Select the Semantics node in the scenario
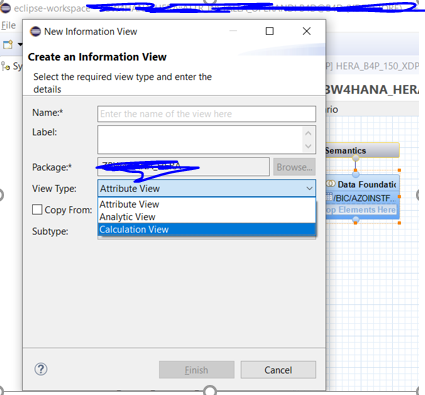 pyautogui.click(x=362, y=150)
